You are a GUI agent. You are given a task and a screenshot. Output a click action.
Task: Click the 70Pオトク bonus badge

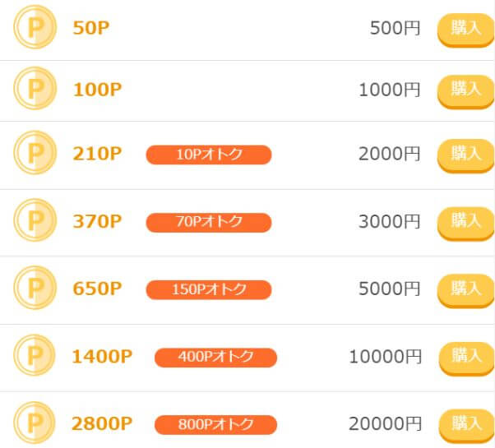pos(209,221)
